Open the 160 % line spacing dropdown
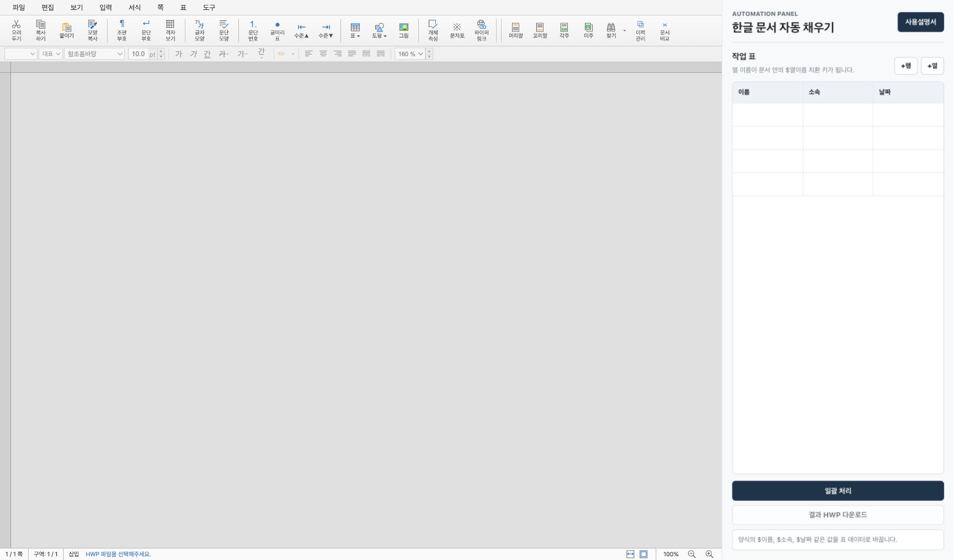954x560 pixels. point(410,54)
